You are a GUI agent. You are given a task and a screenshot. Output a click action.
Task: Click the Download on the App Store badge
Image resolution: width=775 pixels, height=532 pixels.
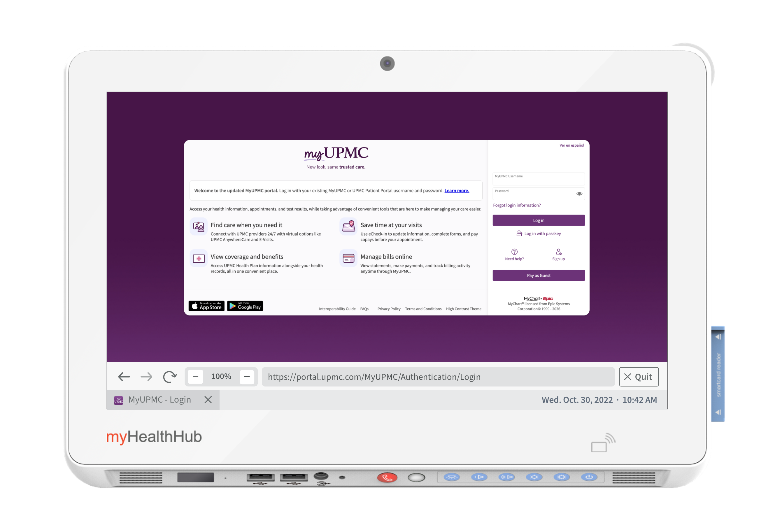206,306
